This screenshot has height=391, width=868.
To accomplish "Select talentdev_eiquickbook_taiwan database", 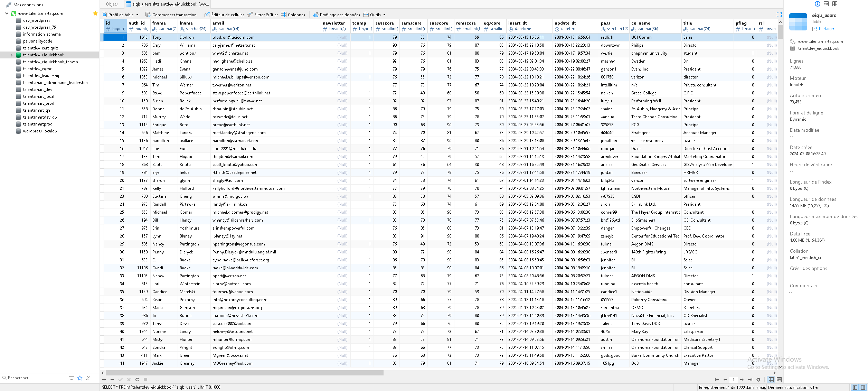I will [50, 62].
